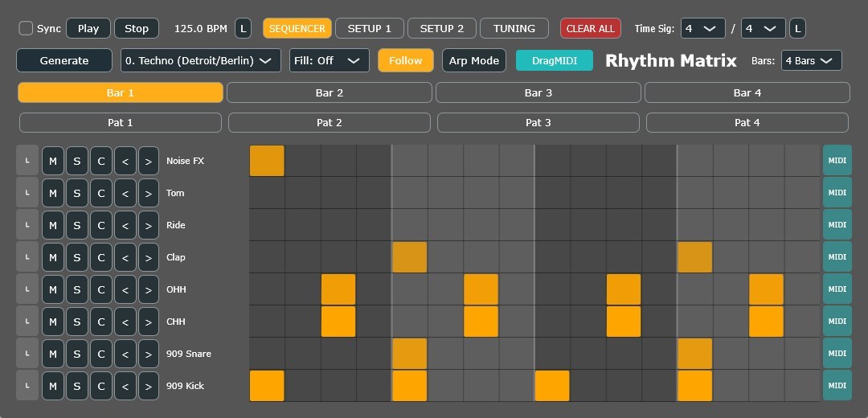868x418 pixels.
Task: Choose pattern Pat 4
Action: click(x=747, y=123)
